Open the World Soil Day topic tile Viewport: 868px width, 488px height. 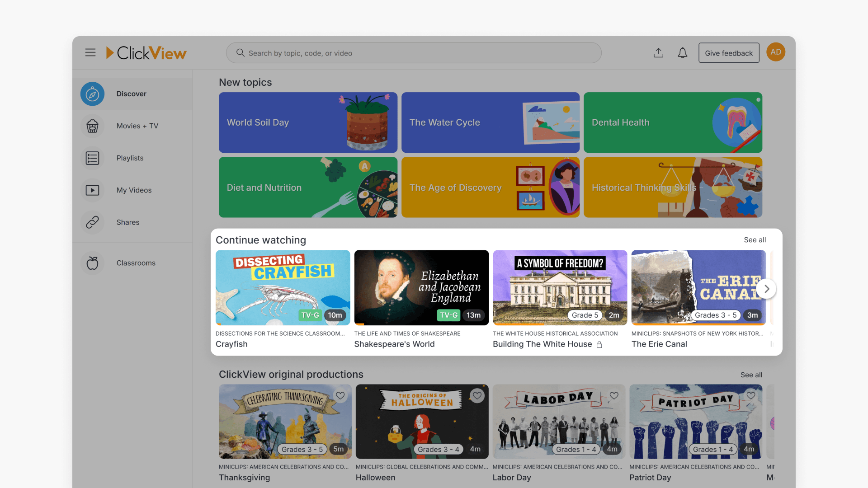click(x=308, y=122)
